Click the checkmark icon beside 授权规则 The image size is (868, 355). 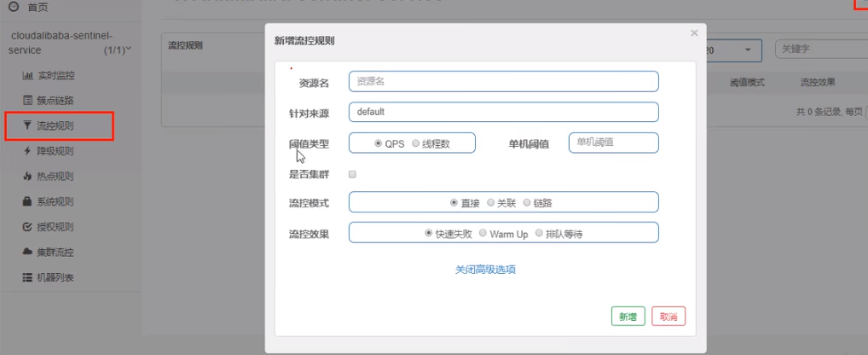coord(27,227)
